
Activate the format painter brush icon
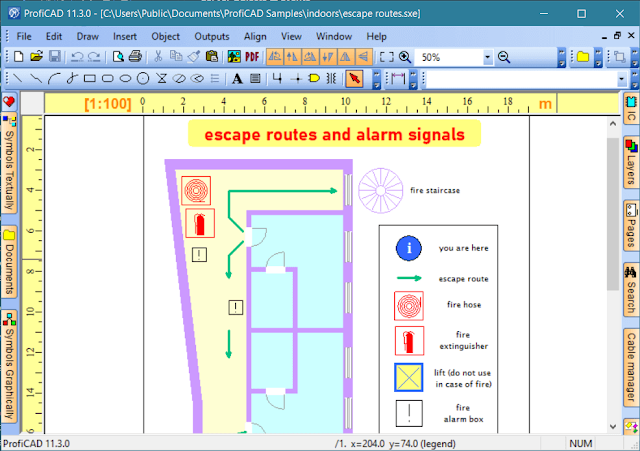193,57
